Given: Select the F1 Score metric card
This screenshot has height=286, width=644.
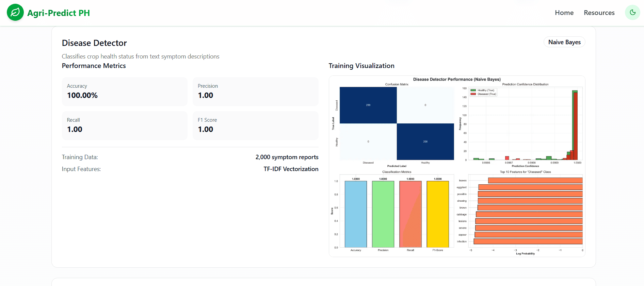Looking at the screenshot, I should [x=256, y=126].
